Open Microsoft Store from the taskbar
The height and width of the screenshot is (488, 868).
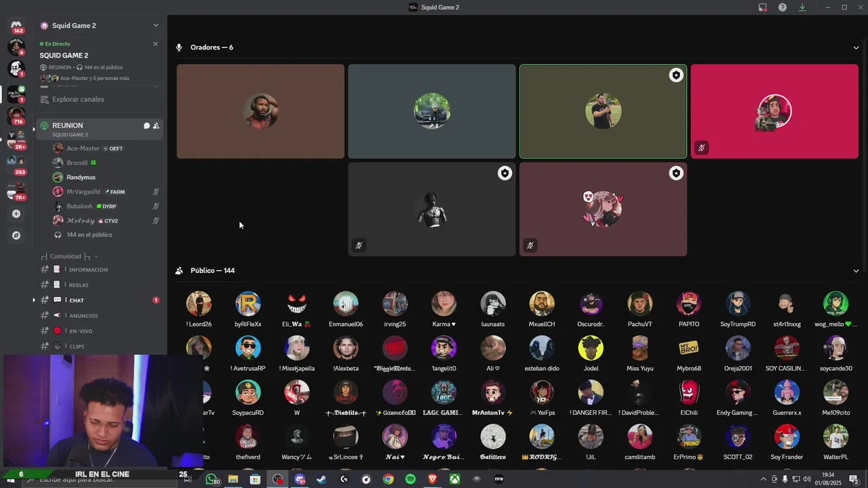click(x=255, y=479)
